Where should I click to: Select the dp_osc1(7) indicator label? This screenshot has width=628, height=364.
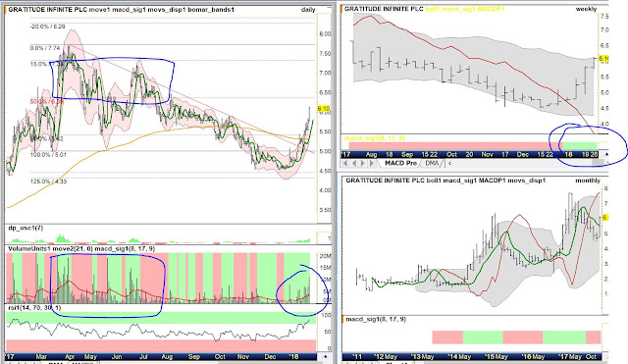(x=26, y=228)
